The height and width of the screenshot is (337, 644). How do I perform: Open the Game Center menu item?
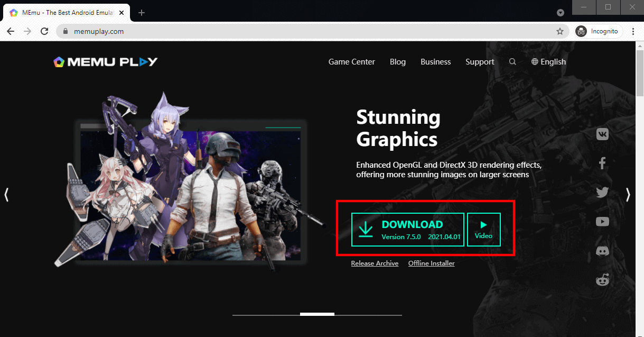(352, 62)
